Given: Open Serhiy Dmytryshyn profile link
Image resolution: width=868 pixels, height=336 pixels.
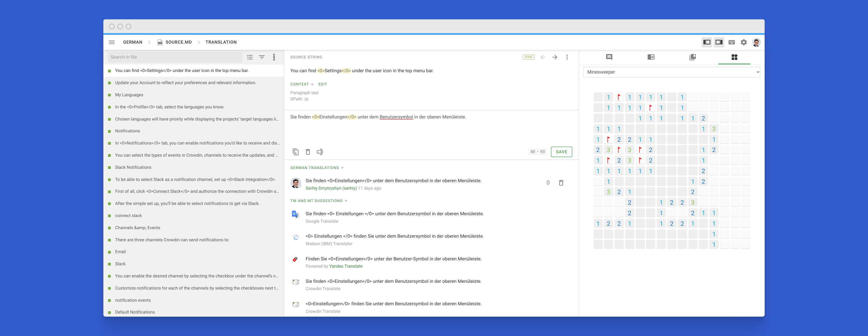Looking at the screenshot, I should point(331,188).
